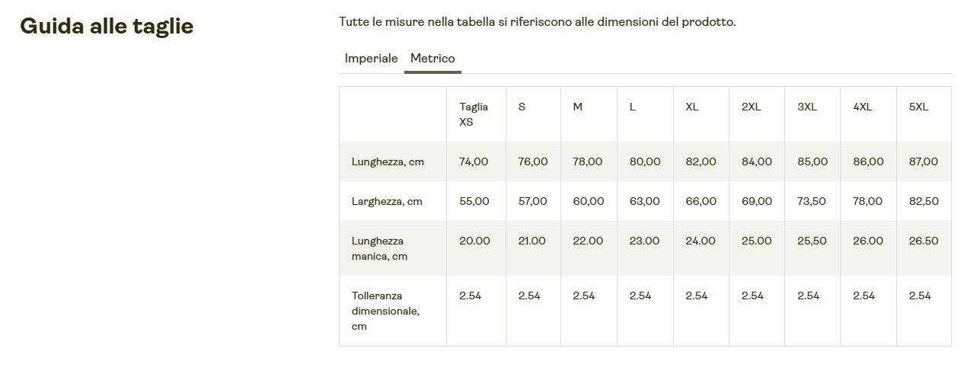Click the 74,00 length cell
The width and height of the screenshot is (980, 377).
point(474,162)
